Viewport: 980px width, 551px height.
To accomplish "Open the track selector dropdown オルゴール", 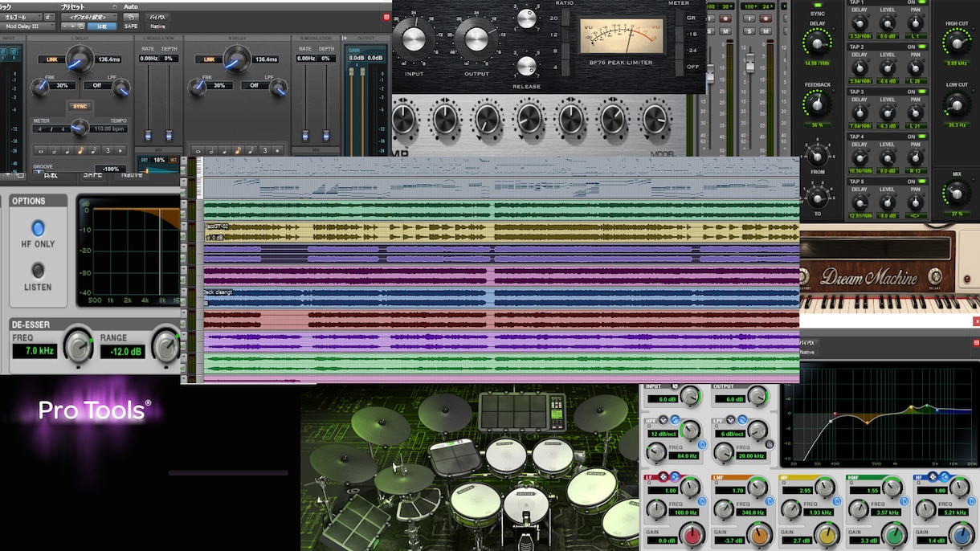I will point(21,17).
